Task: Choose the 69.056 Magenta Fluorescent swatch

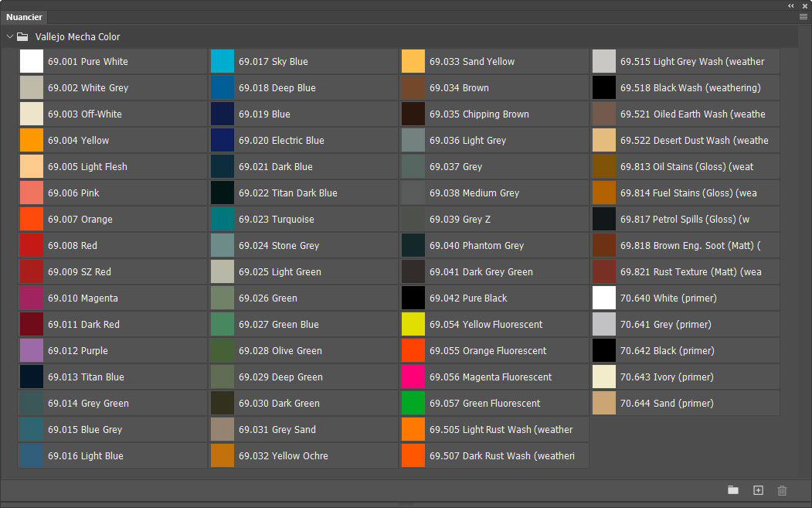Action: pos(413,377)
